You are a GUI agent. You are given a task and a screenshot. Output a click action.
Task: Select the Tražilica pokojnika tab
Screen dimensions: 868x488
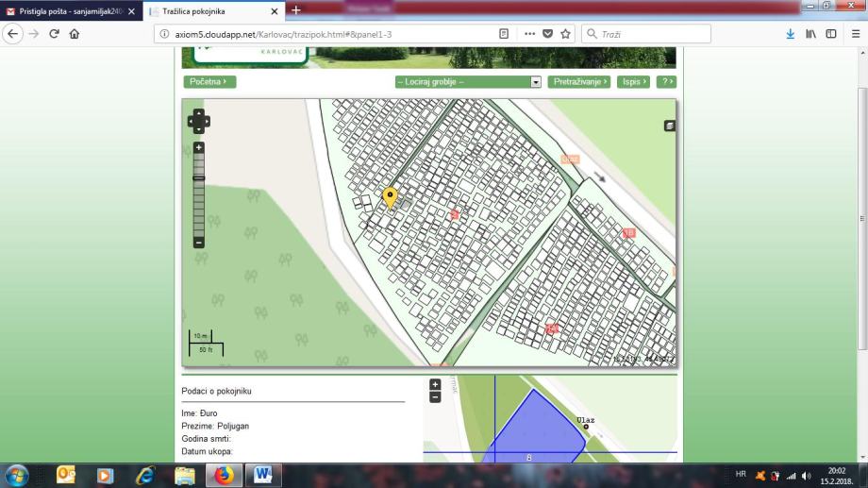pyautogui.click(x=214, y=11)
